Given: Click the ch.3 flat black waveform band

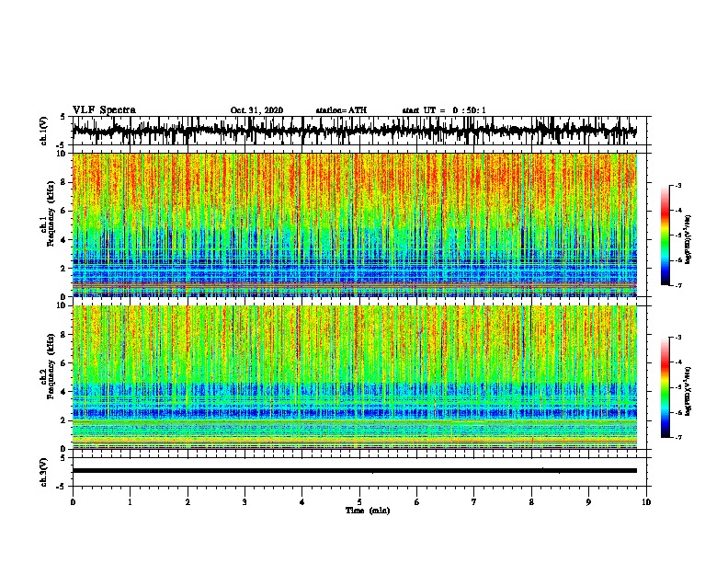Looking at the screenshot, I should click(x=354, y=471).
